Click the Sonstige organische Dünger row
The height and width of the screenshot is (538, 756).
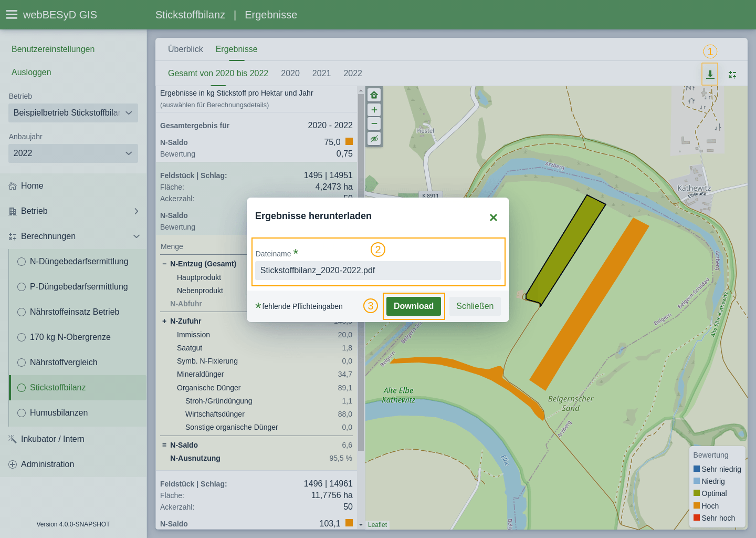[257, 427]
